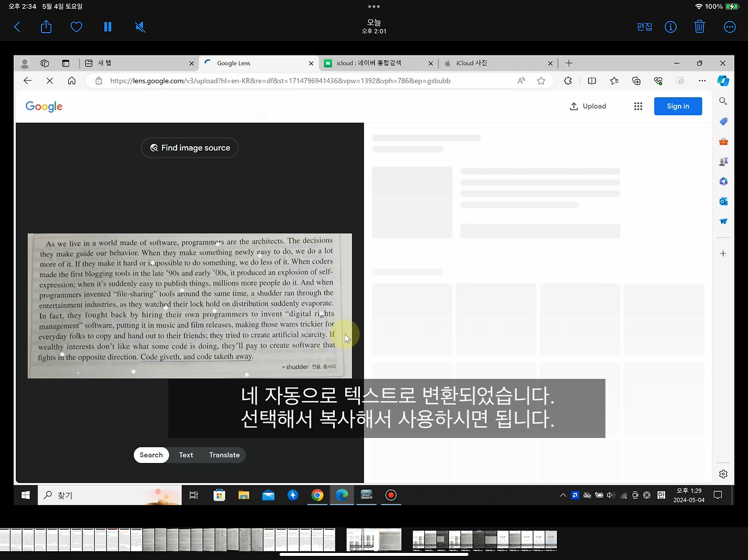This screenshot has width=748, height=560.
Task: Close the iCloud 사진 tab
Action: click(x=550, y=63)
